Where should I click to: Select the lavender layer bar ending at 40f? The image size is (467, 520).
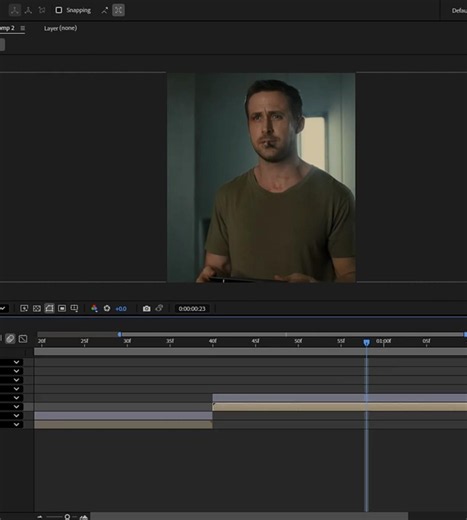point(123,415)
